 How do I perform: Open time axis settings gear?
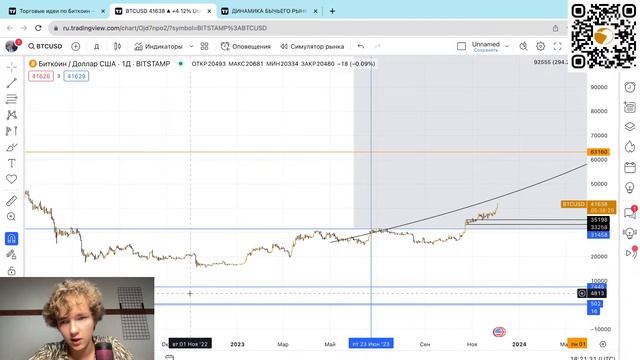pos(603,344)
